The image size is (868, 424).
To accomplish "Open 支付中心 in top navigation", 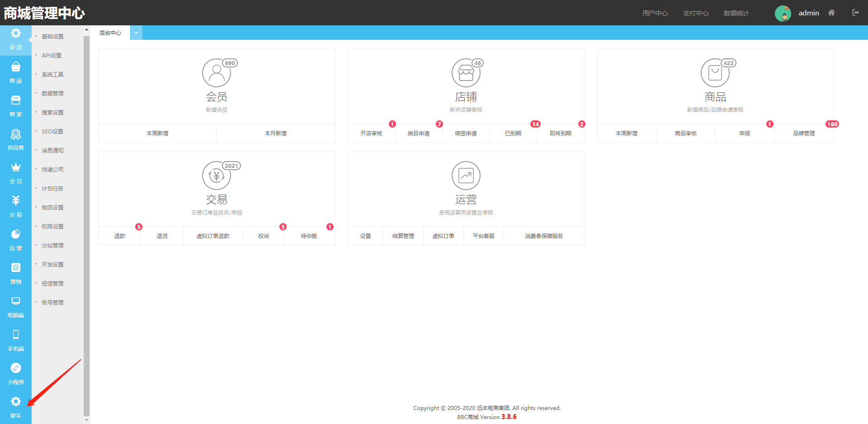I will 696,13.
